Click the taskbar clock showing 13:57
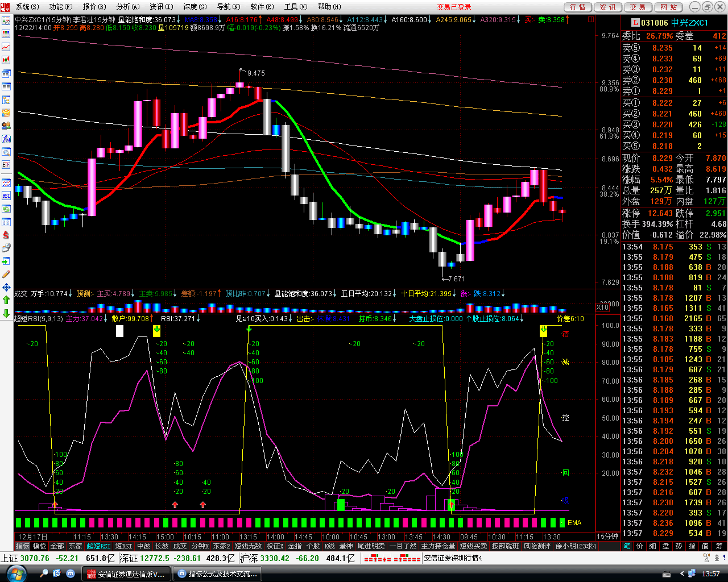This screenshot has width=728, height=582. pyautogui.click(x=710, y=573)
